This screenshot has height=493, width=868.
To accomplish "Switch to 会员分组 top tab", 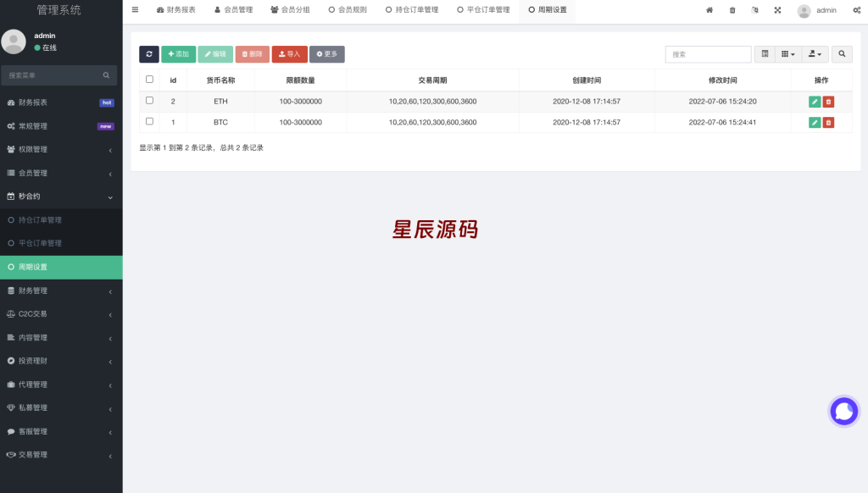I will (290, 10).
